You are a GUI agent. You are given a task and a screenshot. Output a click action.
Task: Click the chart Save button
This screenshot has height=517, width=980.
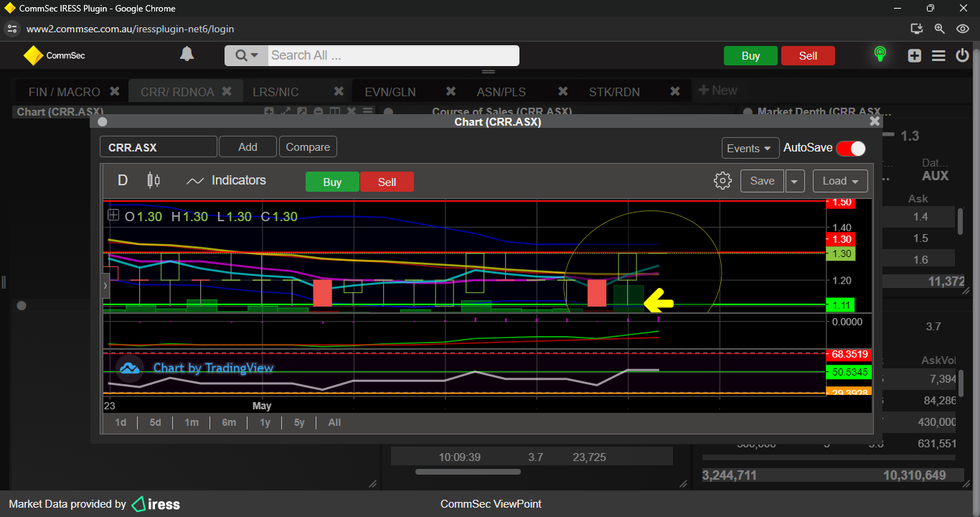762,181
